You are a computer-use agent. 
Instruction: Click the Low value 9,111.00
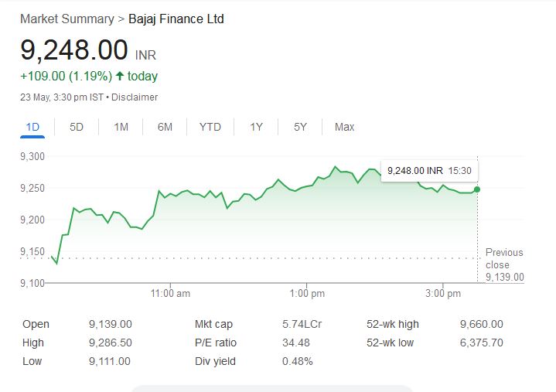[x=110, y=361]
